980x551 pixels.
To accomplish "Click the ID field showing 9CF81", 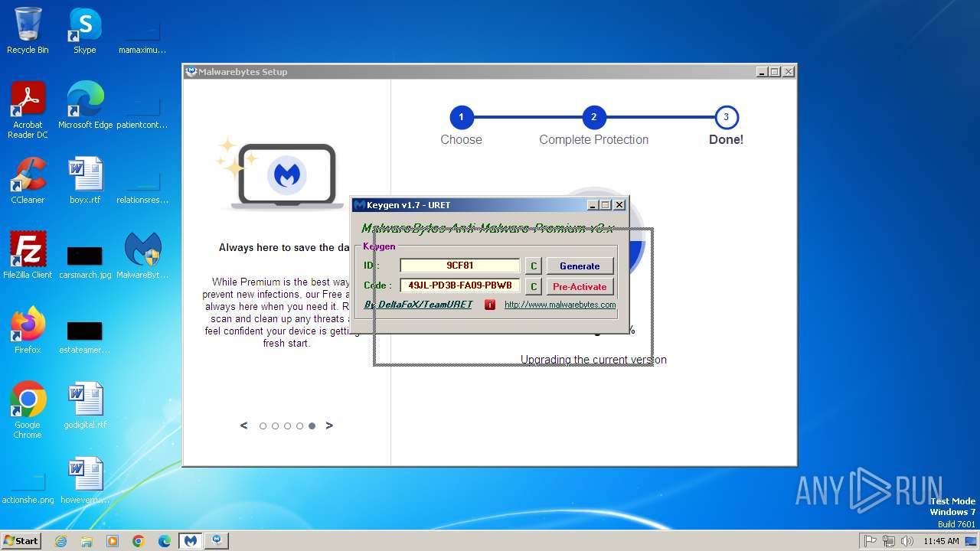I will (460, 266).
